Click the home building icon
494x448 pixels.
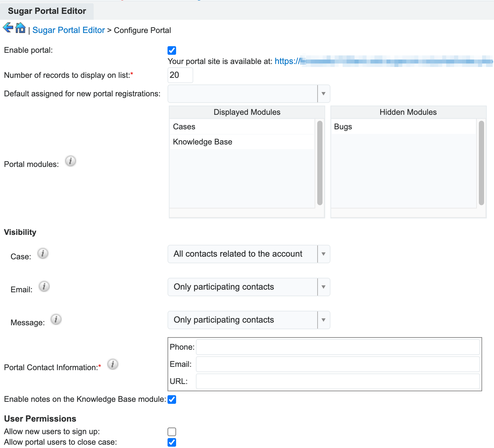(20, 28)
